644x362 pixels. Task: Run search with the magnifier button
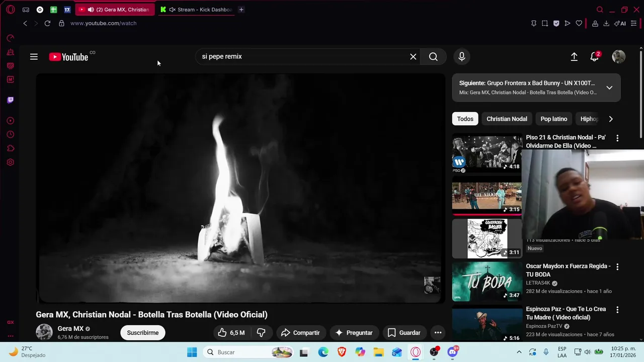pyautogui.click(x=433, y=57)
